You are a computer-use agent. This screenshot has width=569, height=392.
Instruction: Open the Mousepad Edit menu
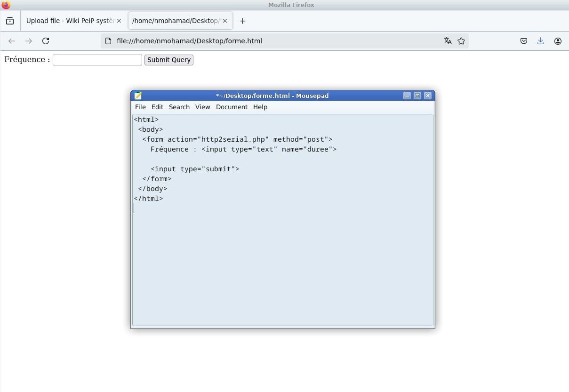[157, 107]
